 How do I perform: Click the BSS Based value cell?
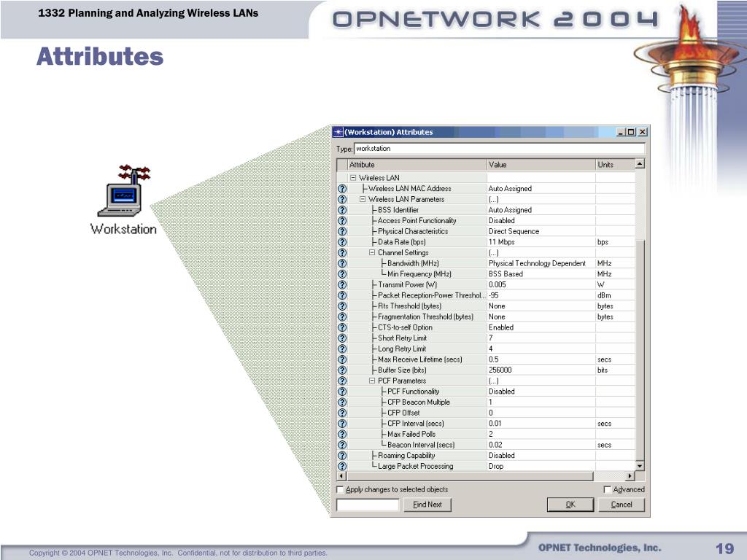click(x=541, y=274)
